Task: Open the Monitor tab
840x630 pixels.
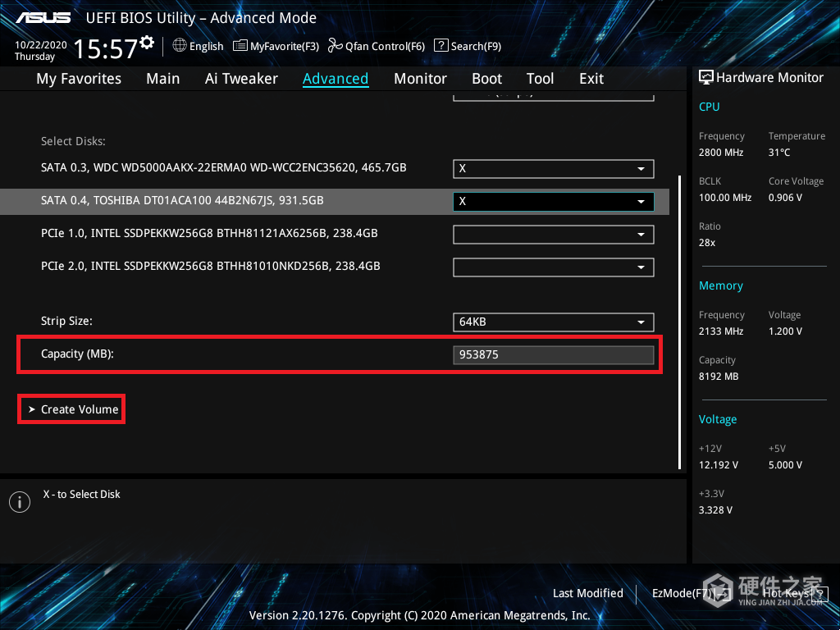Action: coord(421,79)
